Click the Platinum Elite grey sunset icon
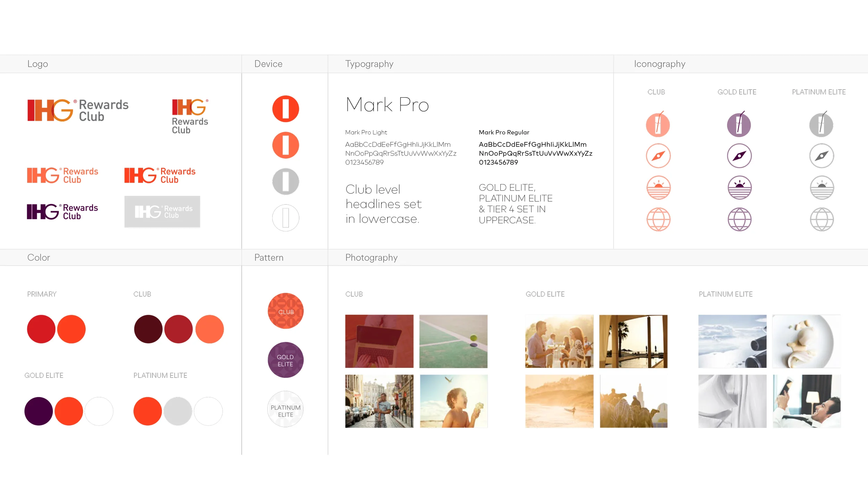 coord(822,188)
